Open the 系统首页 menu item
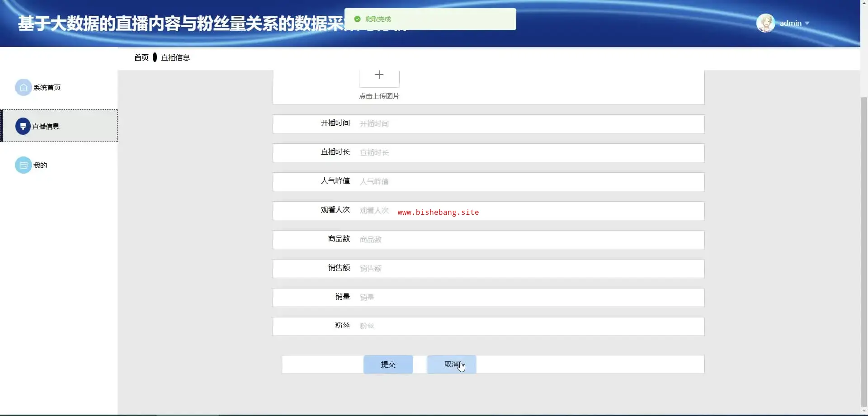 point(59,87)
